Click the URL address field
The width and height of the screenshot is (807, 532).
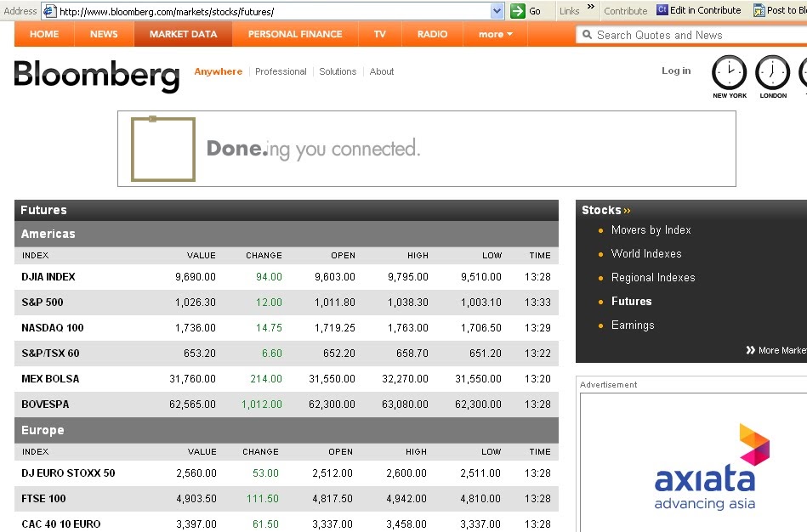[273, 11]
